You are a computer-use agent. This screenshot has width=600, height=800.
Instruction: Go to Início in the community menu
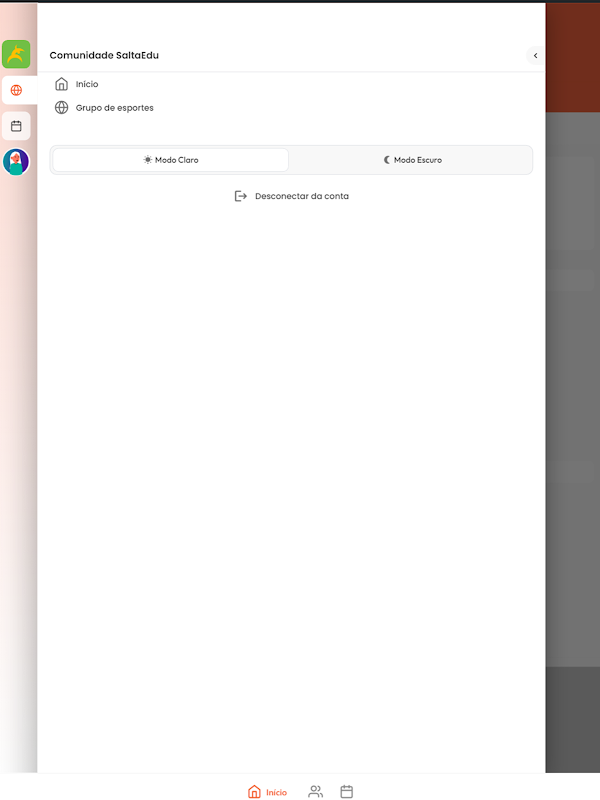click(87, 84)
